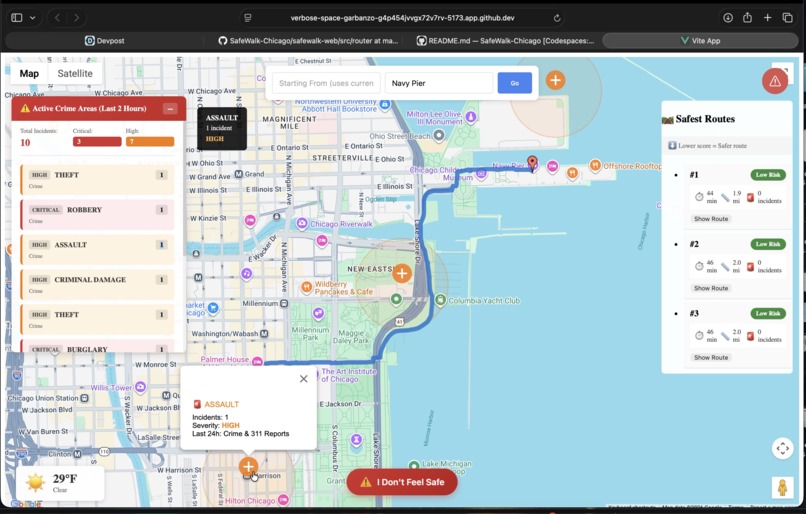Screen dimensions: 806x514
Task: Click the Ohio Street Beach marker
Action: click(438, 136)
